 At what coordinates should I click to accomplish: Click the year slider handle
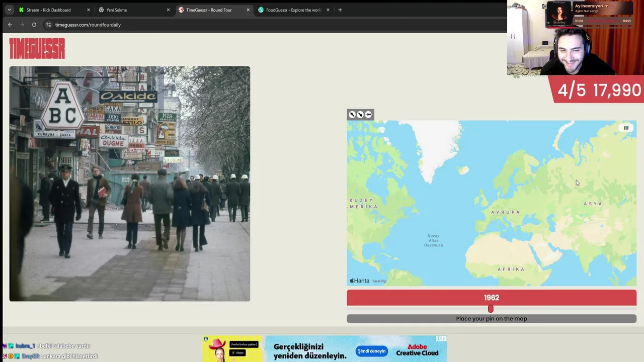(491, 309)
